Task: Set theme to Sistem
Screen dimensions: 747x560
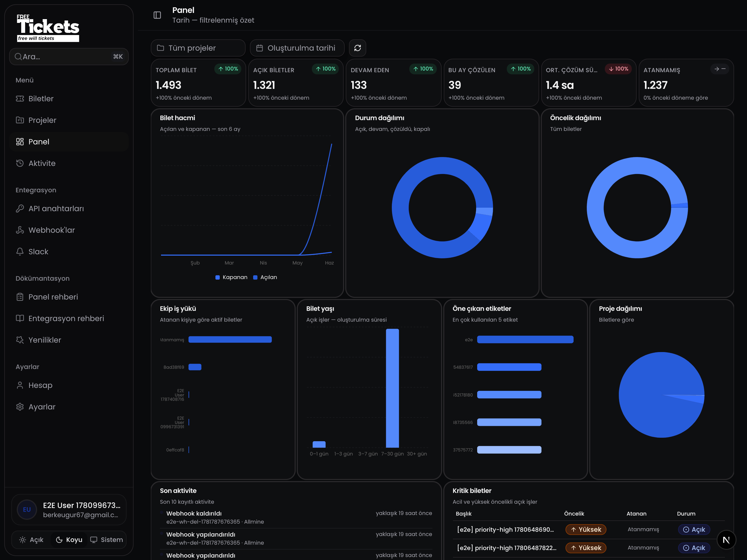Action: pyautogui.click(x=107, y=540)
